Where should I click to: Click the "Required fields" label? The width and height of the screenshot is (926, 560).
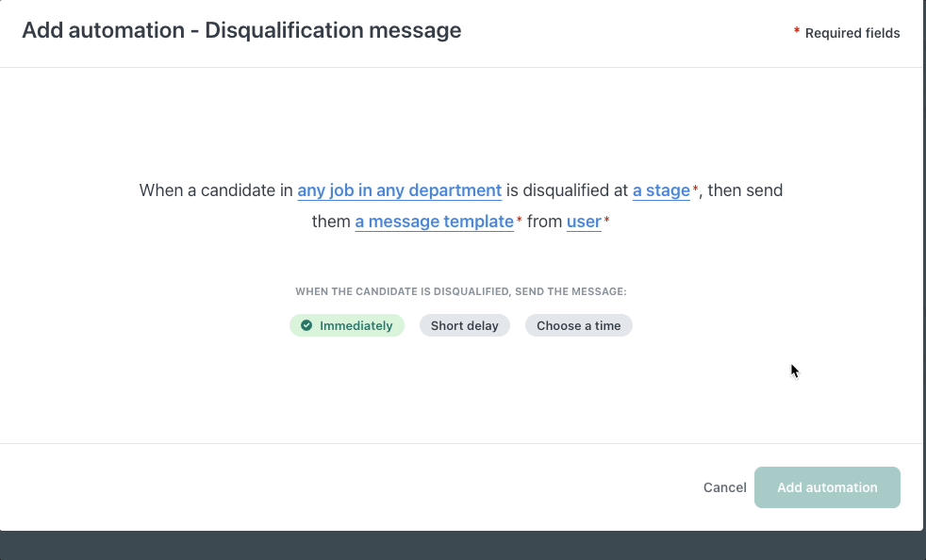click(x=852, y=32)
